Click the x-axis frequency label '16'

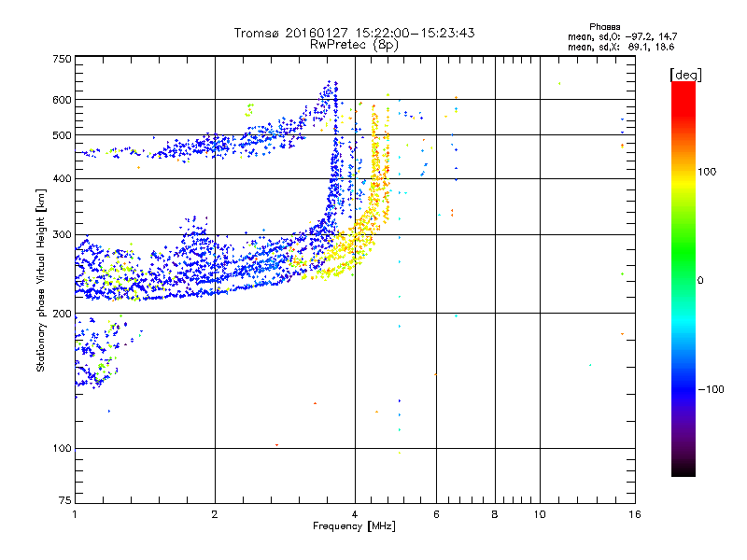click(x=635, y=514)
